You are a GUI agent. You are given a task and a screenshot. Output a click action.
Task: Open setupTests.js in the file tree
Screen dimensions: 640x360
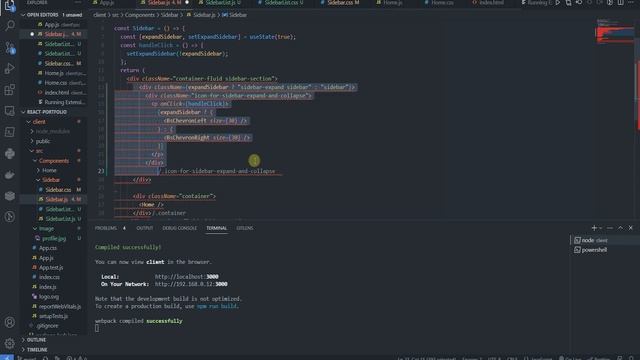53,316
